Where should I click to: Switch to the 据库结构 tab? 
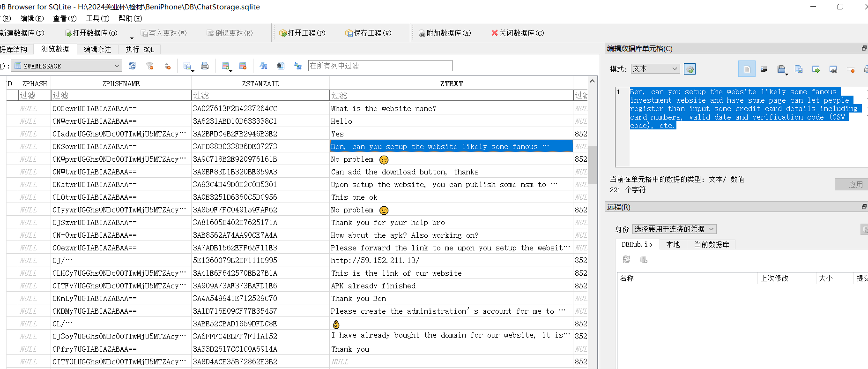click(x=15, y=49)
